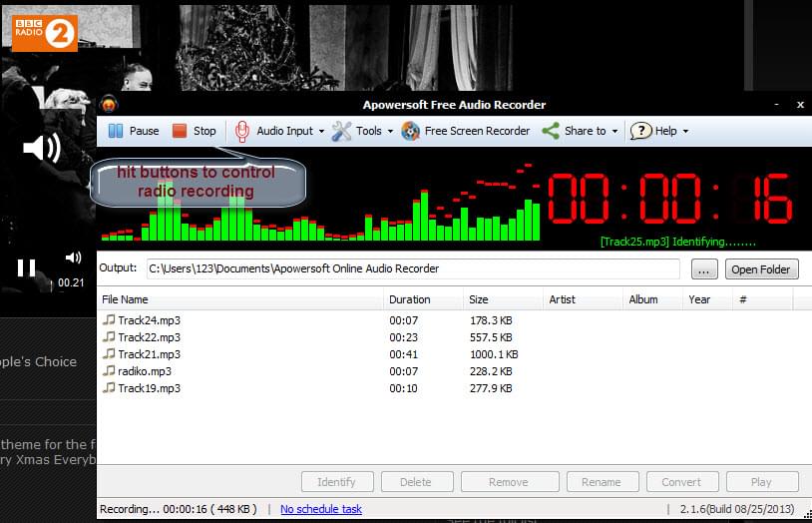Screen dimensions: 812x523
Task: Minimize the Apowersoft window
Action: click(x=776, y=104)
